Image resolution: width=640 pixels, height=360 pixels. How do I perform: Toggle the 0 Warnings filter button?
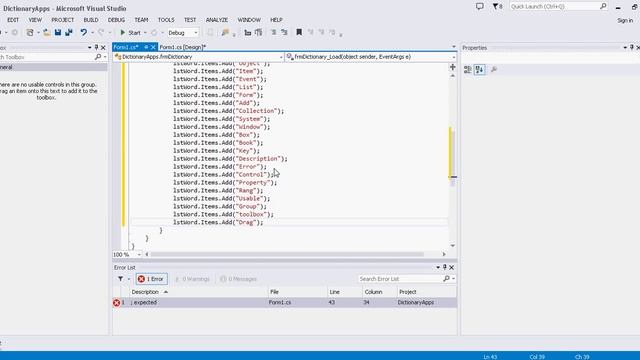[192, 279]
